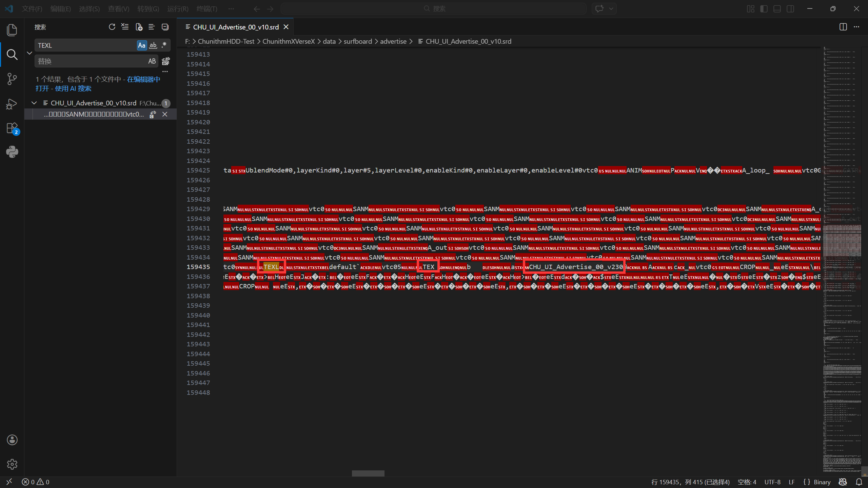
Task: Collapse the replace field toggle chevron
Action: 29,53
